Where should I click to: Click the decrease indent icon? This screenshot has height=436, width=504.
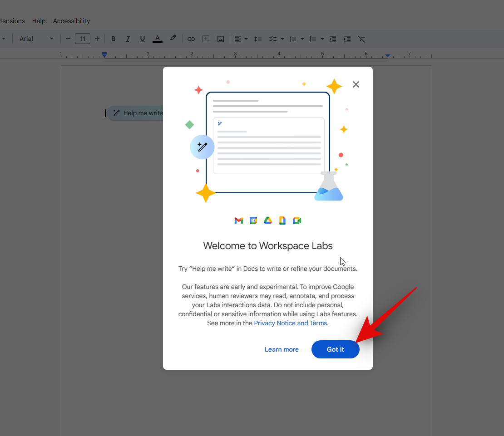pos(333,39)
